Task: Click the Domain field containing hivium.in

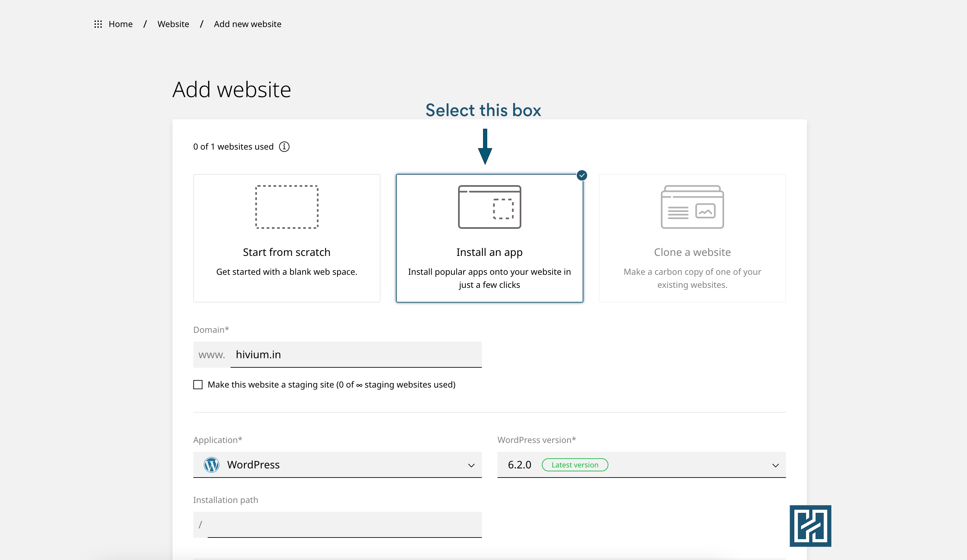Action: [x=355, y=354]
